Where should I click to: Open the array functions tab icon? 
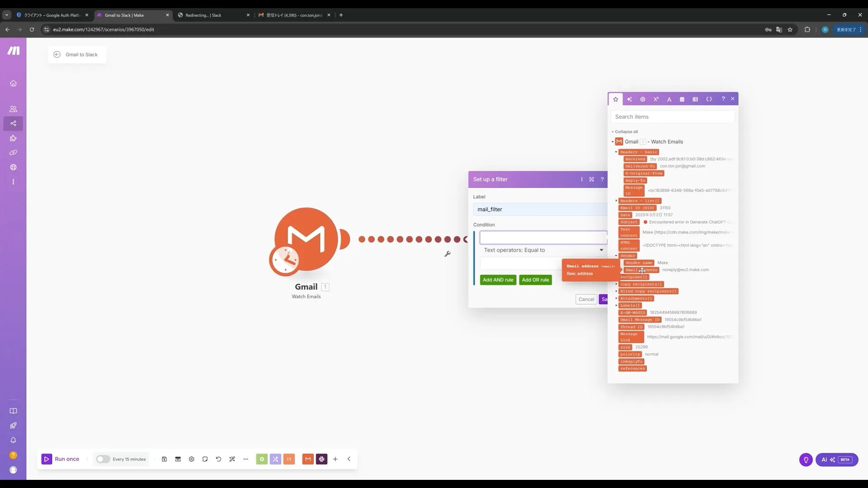tap(695, 99)
